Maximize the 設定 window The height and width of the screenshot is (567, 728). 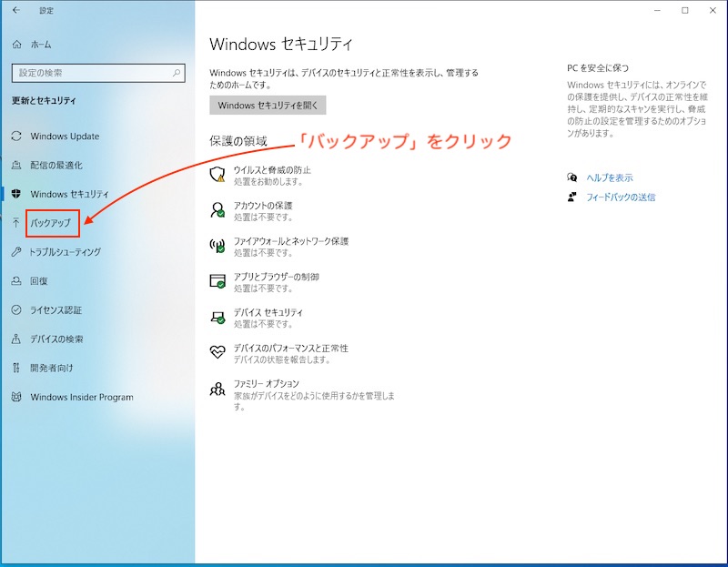[x=685, y=10]
